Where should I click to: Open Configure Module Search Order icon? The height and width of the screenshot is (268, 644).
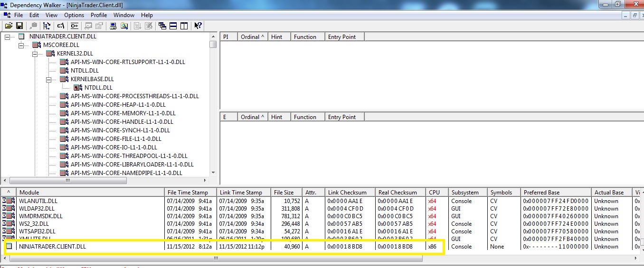[124, 26]
